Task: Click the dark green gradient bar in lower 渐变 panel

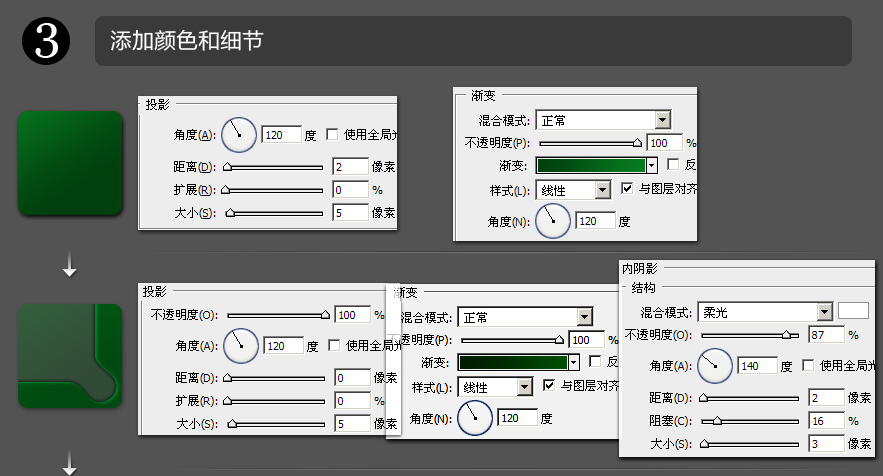Action: point(513,362)
